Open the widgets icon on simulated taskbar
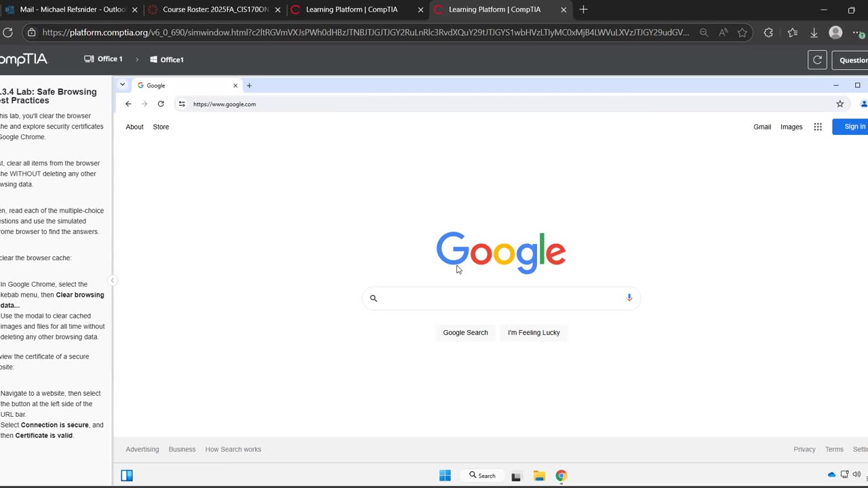 point(127,475)
